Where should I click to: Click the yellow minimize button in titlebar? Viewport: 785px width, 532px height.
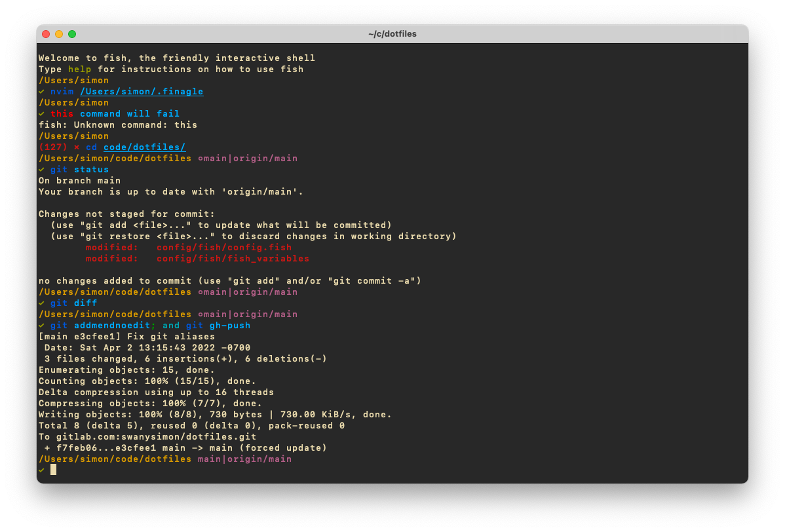pyautogui.click(x=59, y=33)
